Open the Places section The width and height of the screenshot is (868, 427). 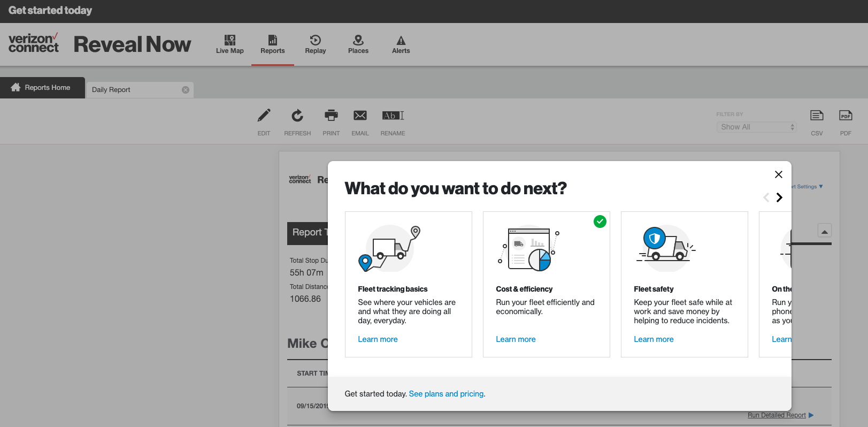(358, 44)
